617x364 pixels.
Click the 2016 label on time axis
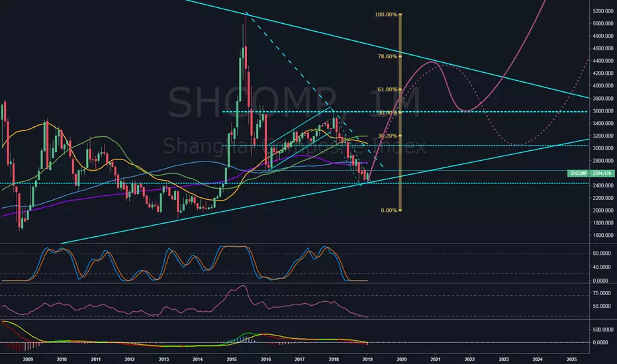click(265, 359)
